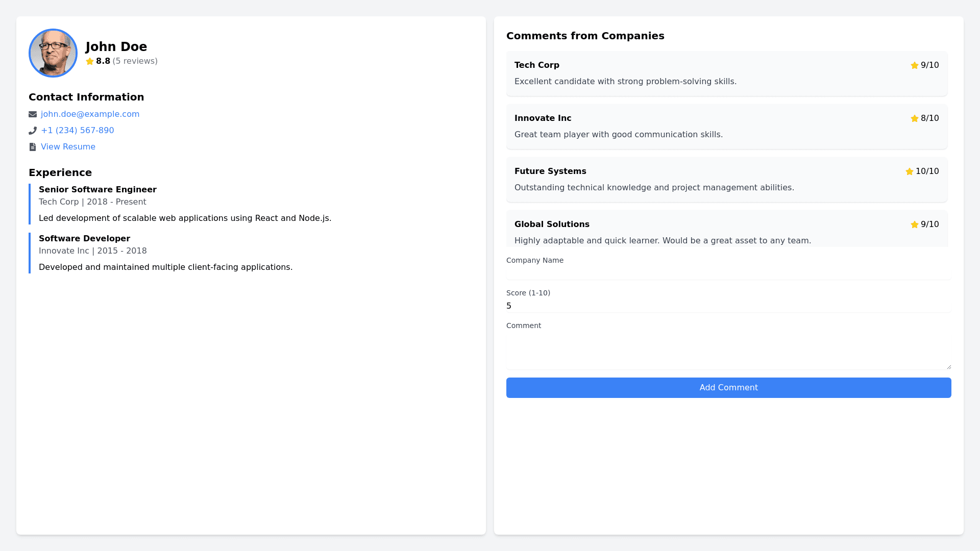Click the +1 (234) 567-890 phone link
This screenshot has width=980, height=551.
[x=78, y=131]
